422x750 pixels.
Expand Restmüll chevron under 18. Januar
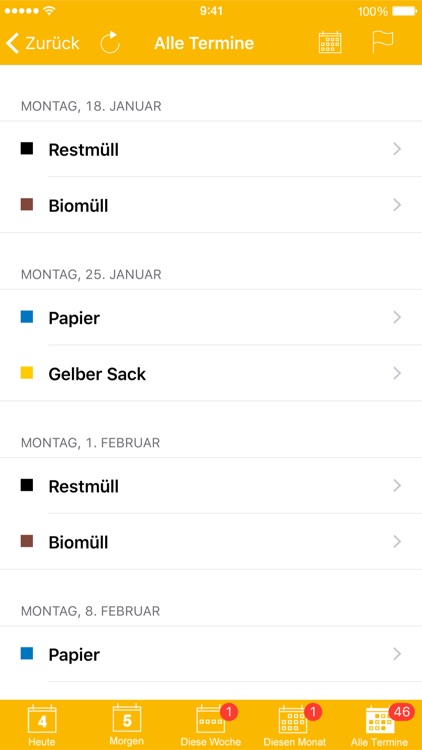tap(397, 149)
